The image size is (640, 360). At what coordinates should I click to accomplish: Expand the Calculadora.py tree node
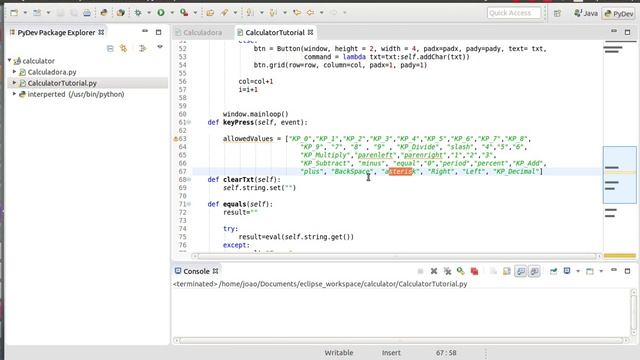click(14, 71)
